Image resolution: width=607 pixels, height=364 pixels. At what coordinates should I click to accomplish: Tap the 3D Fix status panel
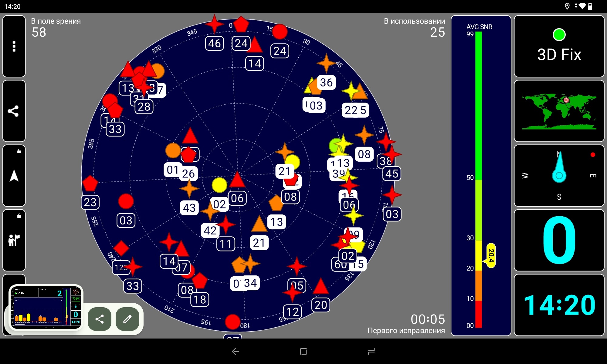coord(559,46)
